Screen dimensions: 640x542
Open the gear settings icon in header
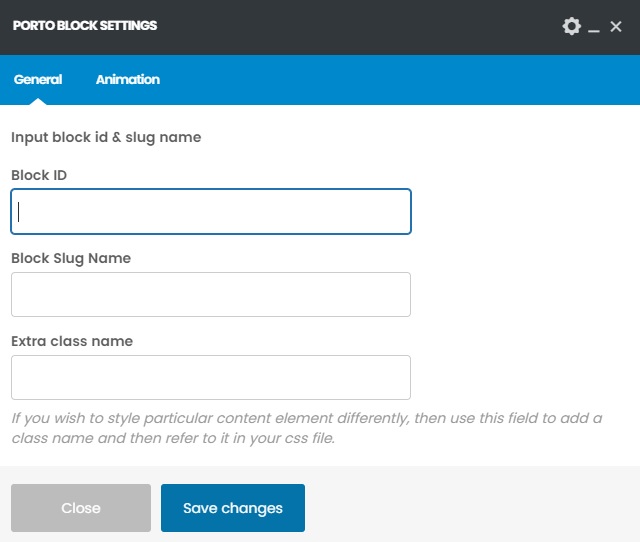571,26
